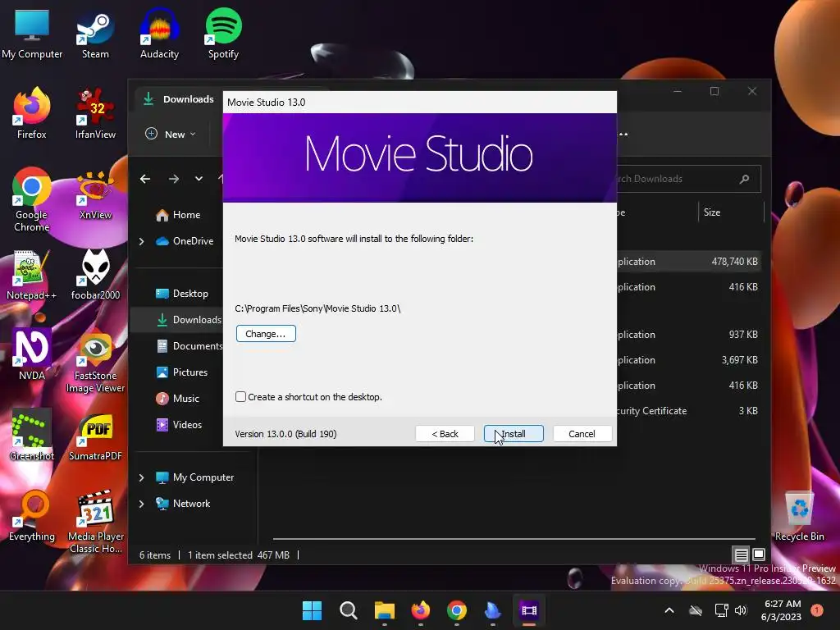Open NVDA desktop shortcut

pos(32,356)
